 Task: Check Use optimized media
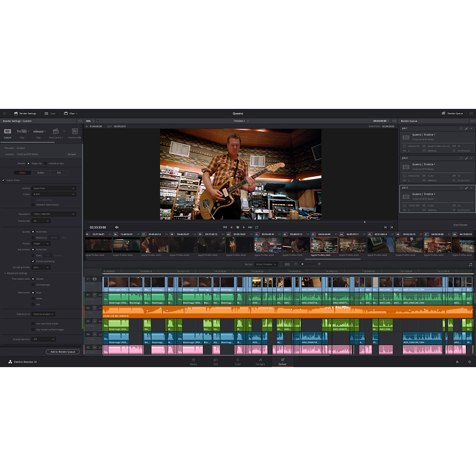(33, 324)
